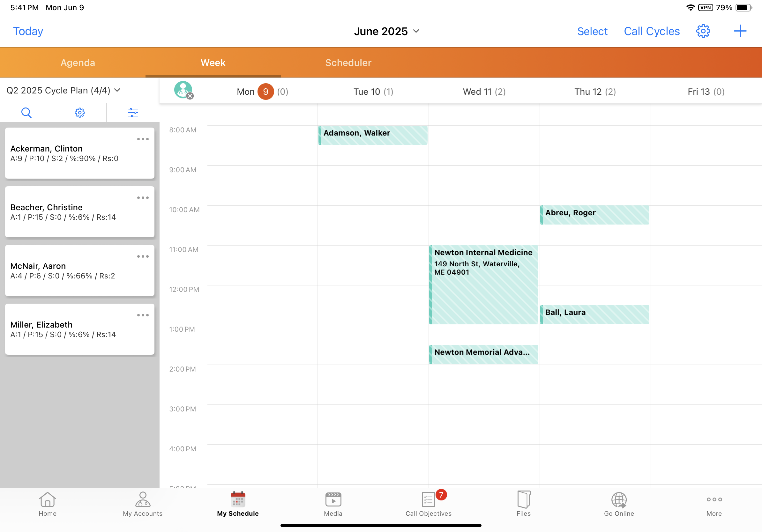Viewport: 762px width, 532px height.
Task: Open the Files icon in bottom bar
Action: coord(523,504)
